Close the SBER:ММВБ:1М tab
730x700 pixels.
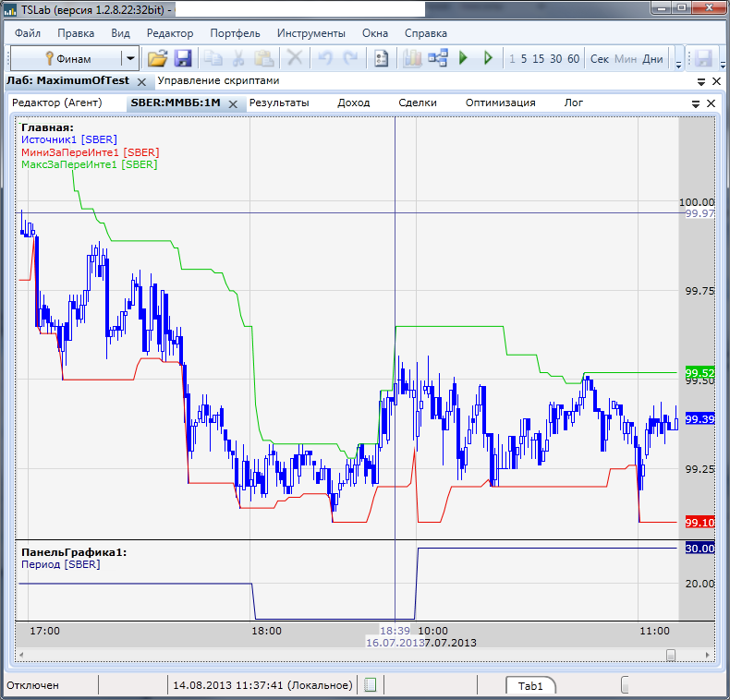[x=235, y=103]
